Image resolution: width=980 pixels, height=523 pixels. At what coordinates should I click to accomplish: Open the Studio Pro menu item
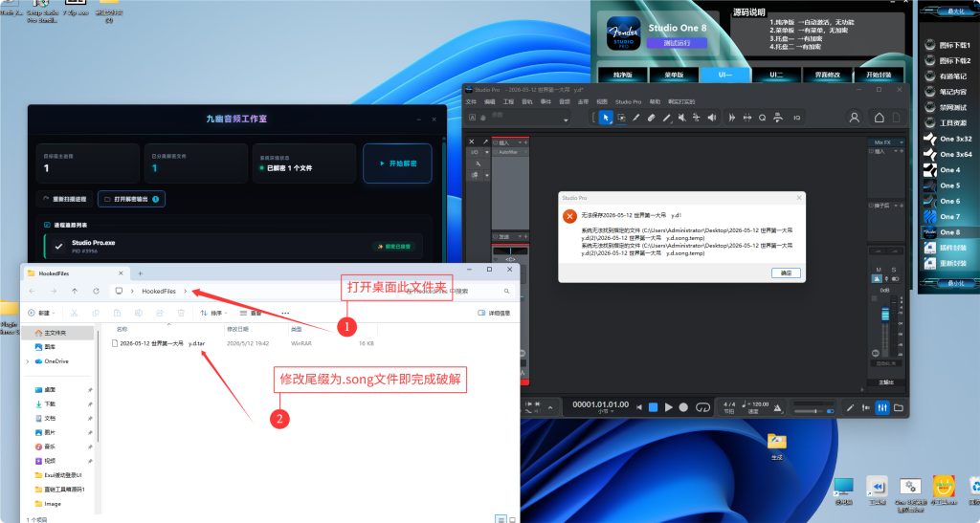coord(628,101)
